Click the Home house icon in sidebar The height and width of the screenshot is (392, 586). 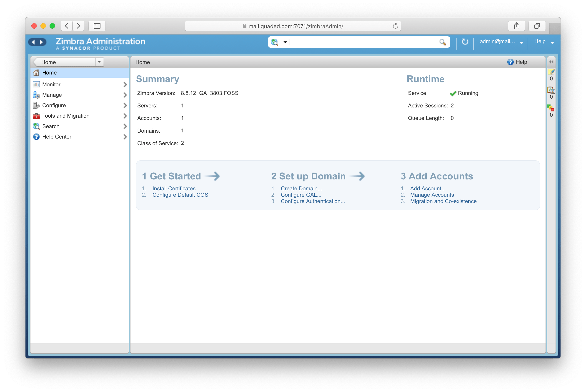point(36,73)
